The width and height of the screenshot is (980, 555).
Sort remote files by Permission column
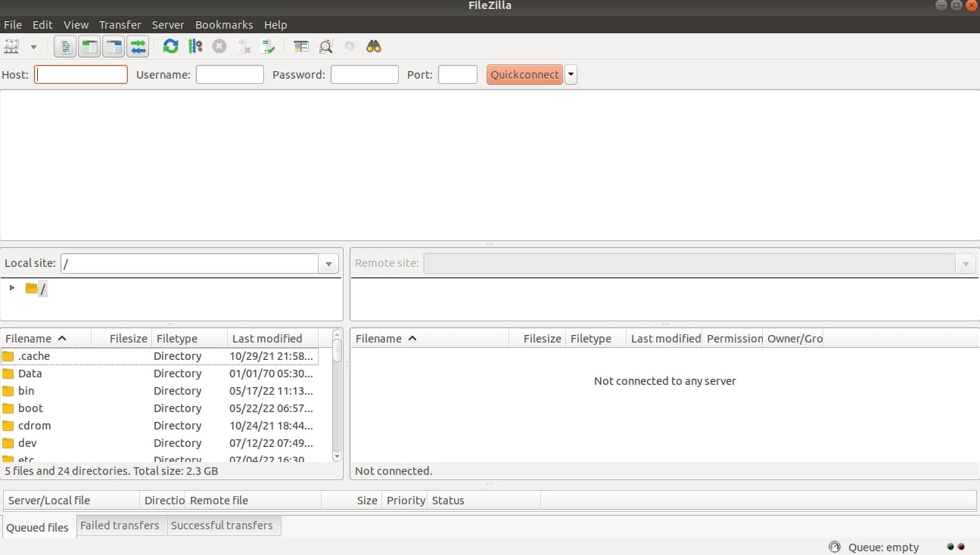click(733, 338)
